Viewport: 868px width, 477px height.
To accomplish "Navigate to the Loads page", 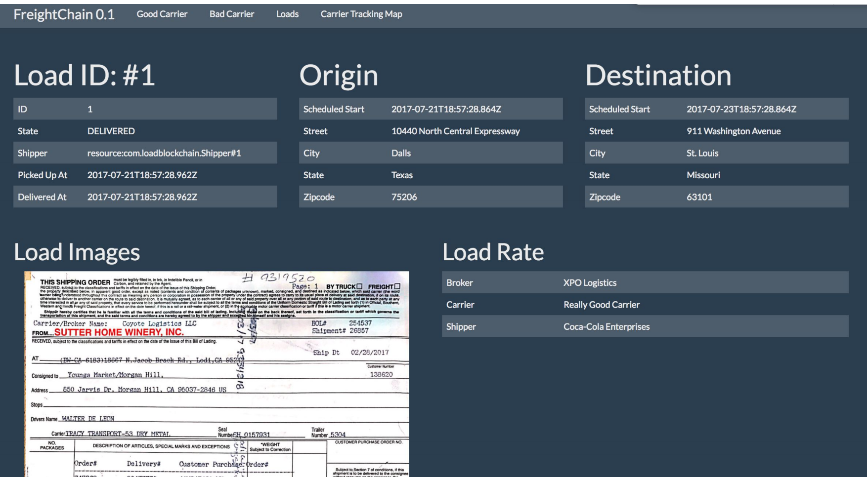I will pyautogui.click(x=287, y=14).
